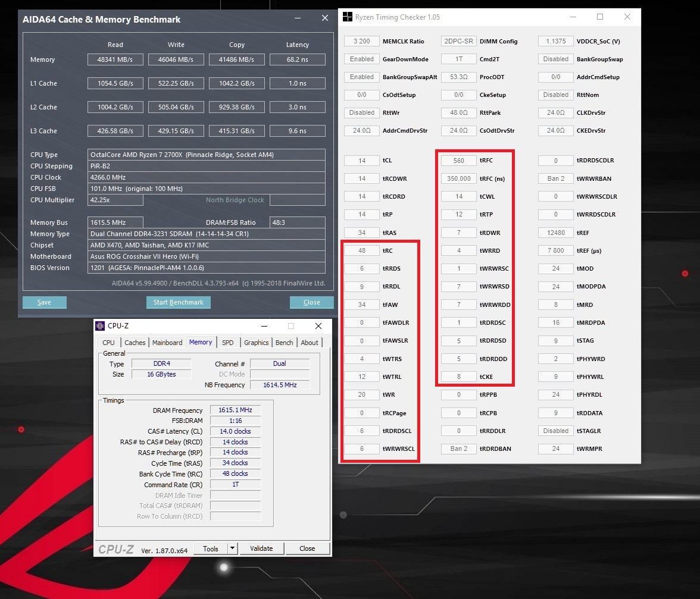Click the L1 Cache Read value 1054.5 GB/s

(115, 83)
